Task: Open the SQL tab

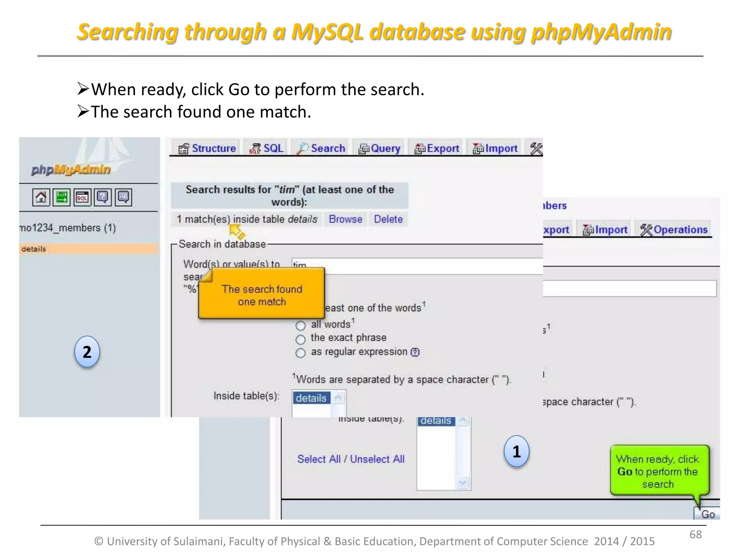Action: (266, 148)
